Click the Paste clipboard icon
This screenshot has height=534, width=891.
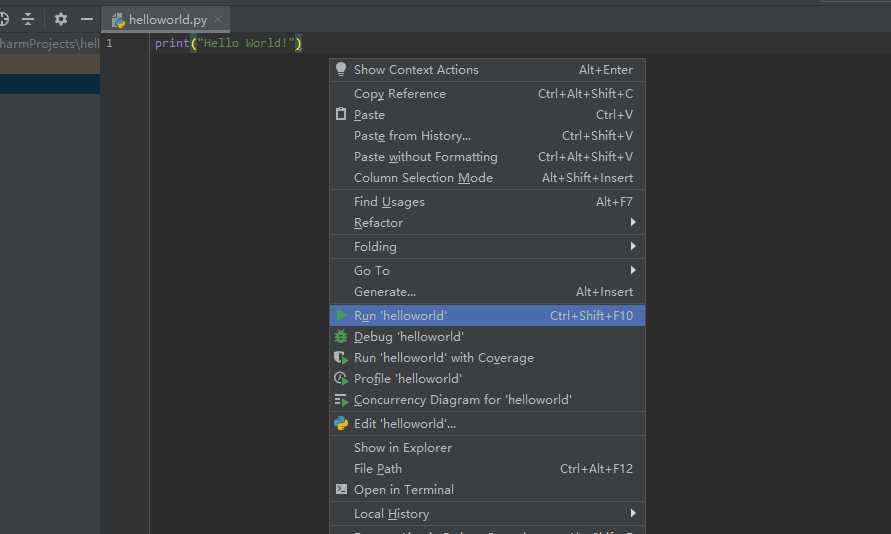coord(341,114)
